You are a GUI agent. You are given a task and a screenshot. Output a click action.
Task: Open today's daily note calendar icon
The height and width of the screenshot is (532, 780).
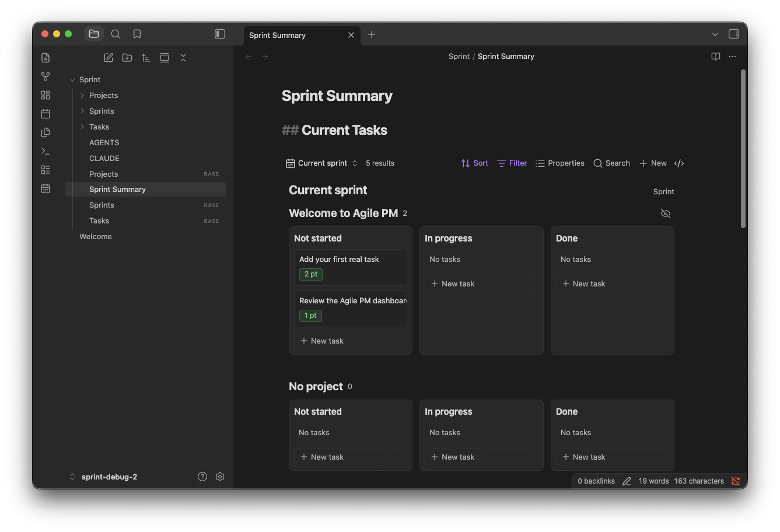pyautogui.click(x=46, y=114)
